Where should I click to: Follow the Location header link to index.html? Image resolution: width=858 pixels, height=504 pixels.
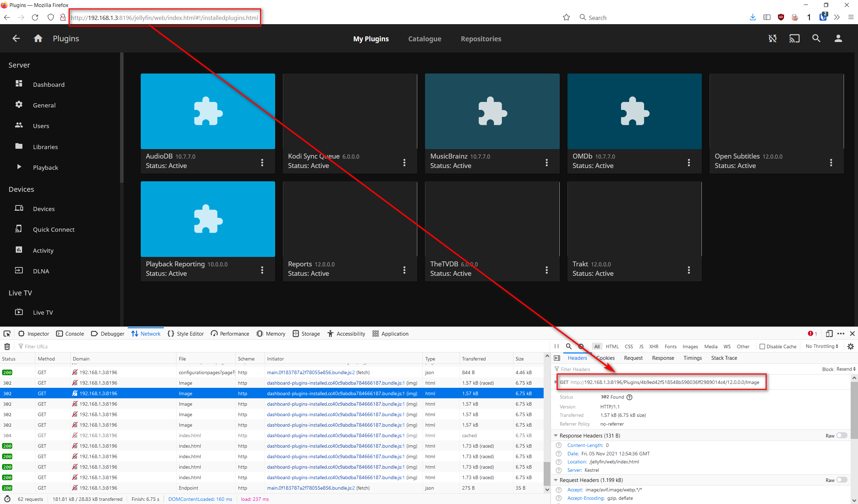click(x=614, y=462)
